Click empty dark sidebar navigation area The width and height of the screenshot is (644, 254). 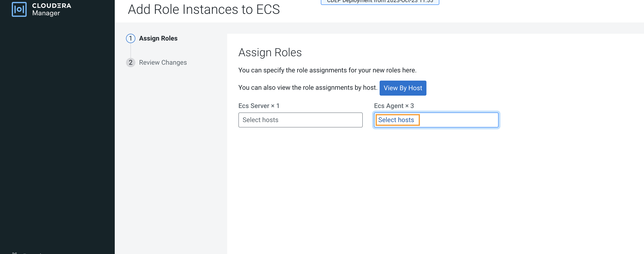click(57, 125)
